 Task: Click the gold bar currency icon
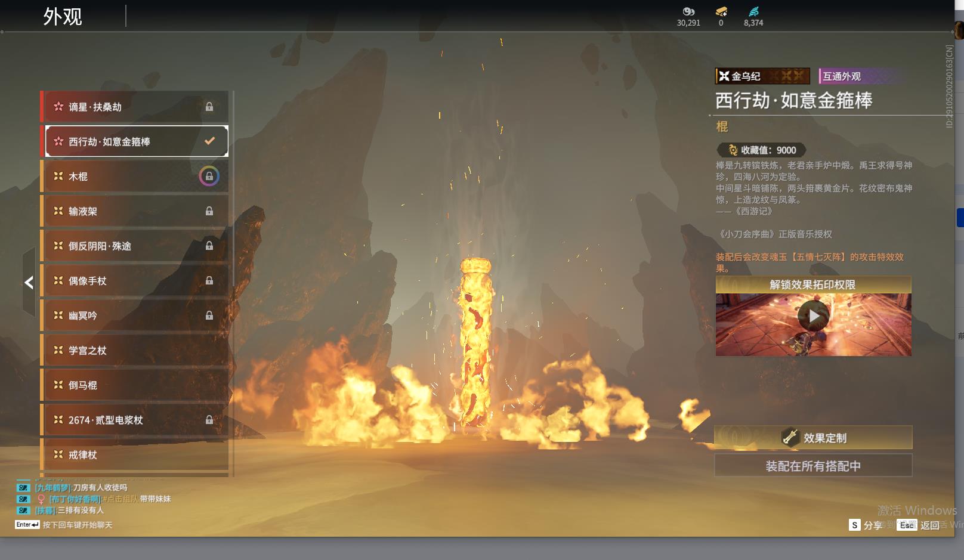coord(721,11)
